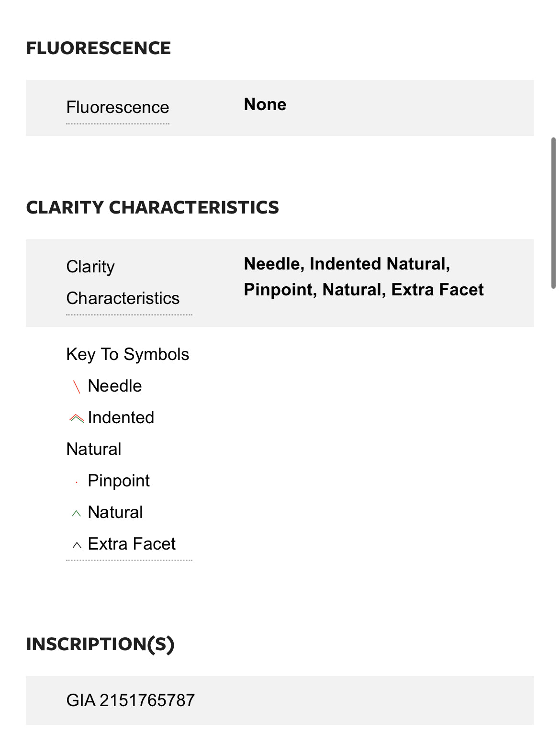Select the Pinpoint legend entry text
This screenshot has height=743, width=560.
coord(119,481)
